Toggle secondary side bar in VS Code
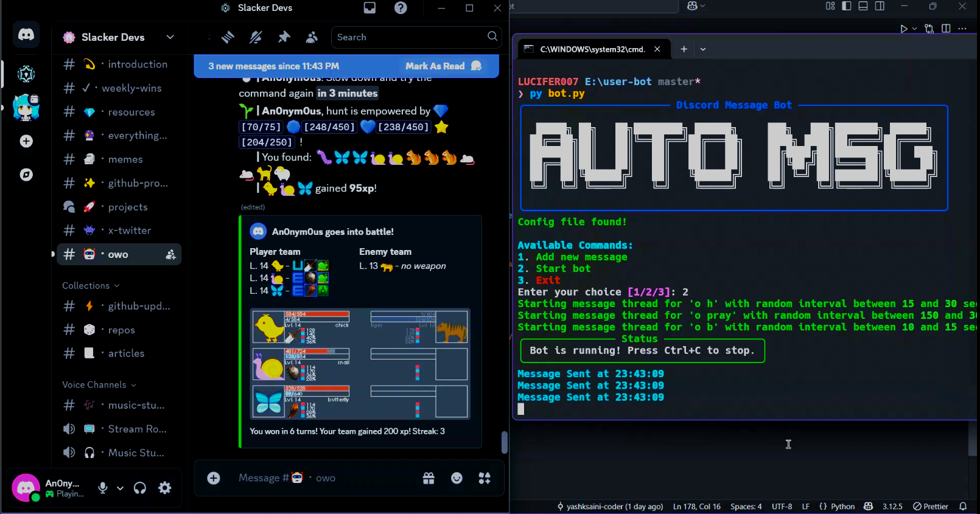Image resolution: width=980 pixels, height=514 pixels. pos(880,6)
